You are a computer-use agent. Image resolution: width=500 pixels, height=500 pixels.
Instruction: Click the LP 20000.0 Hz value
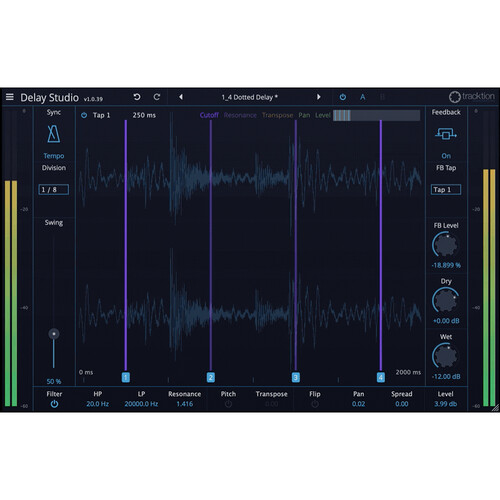tap(141, 404)
